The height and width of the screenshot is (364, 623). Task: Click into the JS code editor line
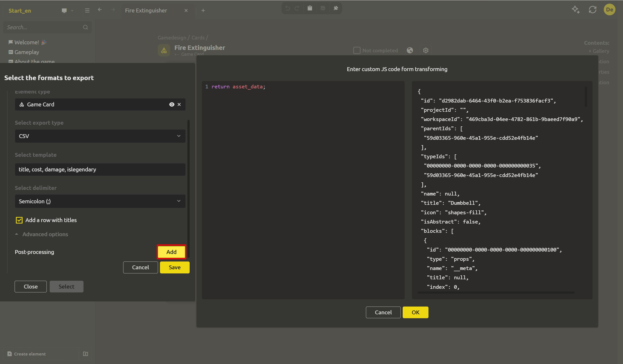[x=238, y=86]
